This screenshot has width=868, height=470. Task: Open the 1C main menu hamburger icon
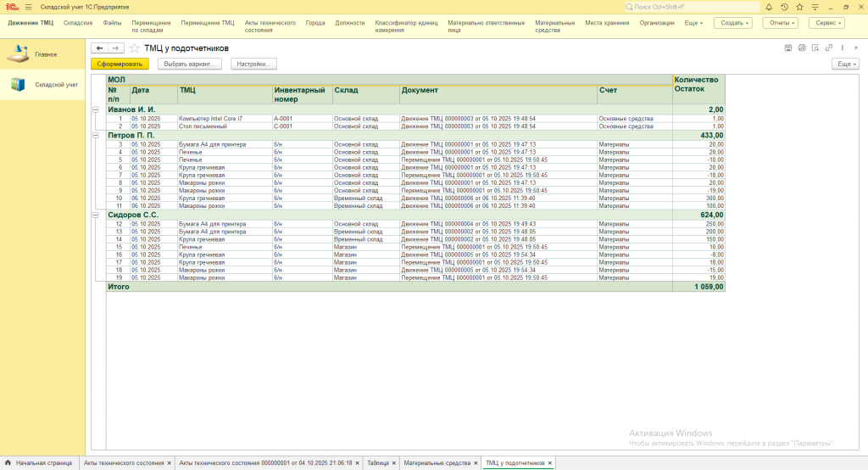pyautogui.click(x=28, y=7)
